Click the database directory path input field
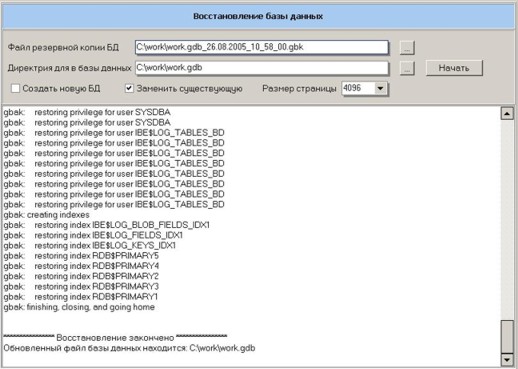 (x=262, y=68)
